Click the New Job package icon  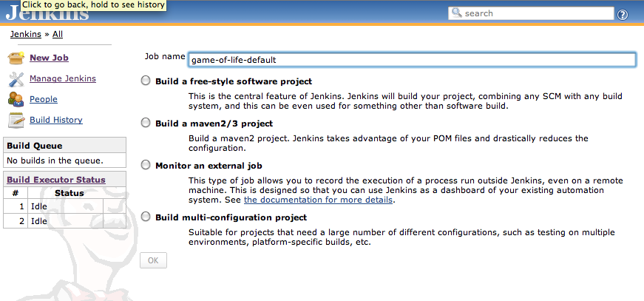click(16, 58)
